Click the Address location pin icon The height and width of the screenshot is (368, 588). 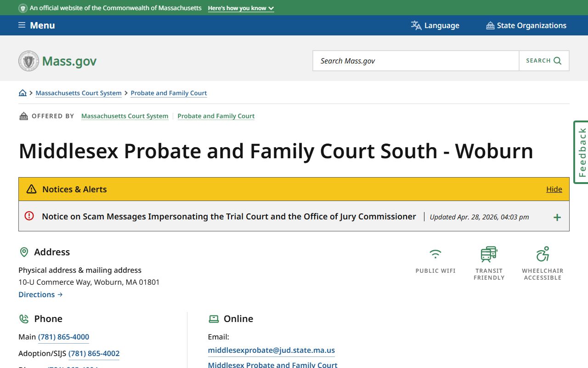[x=24, y=252]
